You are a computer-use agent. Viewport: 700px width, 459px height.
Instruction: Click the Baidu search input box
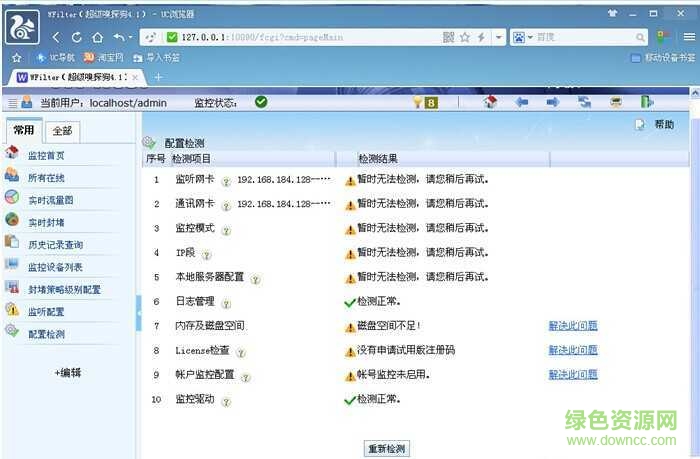(x=584, y=38)
